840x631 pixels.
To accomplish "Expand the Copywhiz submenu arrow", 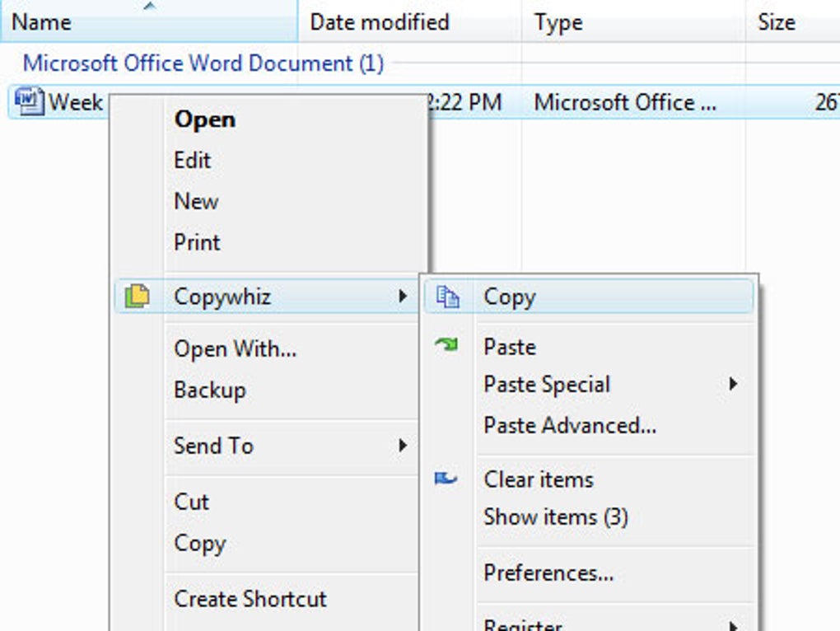I will pyautogui.click(x=403, y=297).
